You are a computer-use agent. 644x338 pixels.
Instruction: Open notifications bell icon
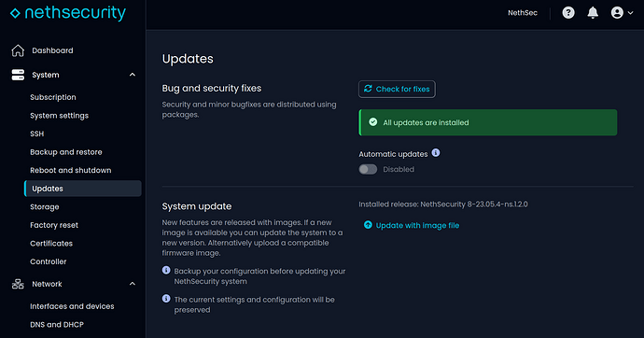593,13
